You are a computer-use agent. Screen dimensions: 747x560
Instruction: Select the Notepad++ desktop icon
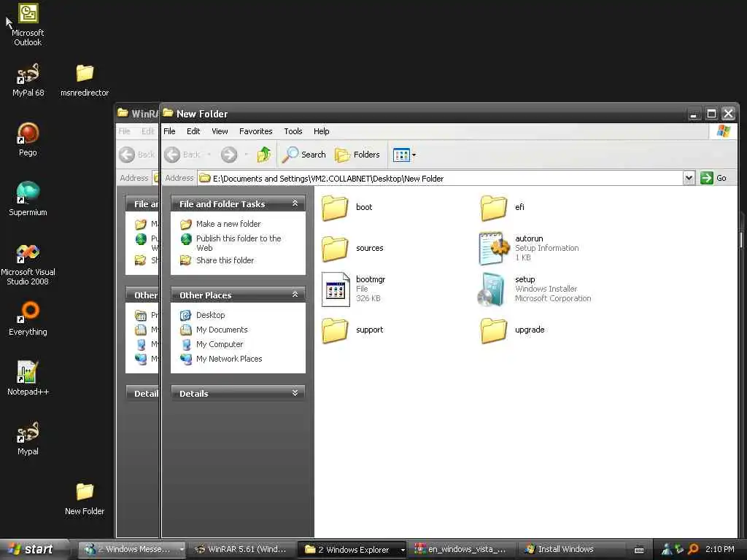[28, 378]
